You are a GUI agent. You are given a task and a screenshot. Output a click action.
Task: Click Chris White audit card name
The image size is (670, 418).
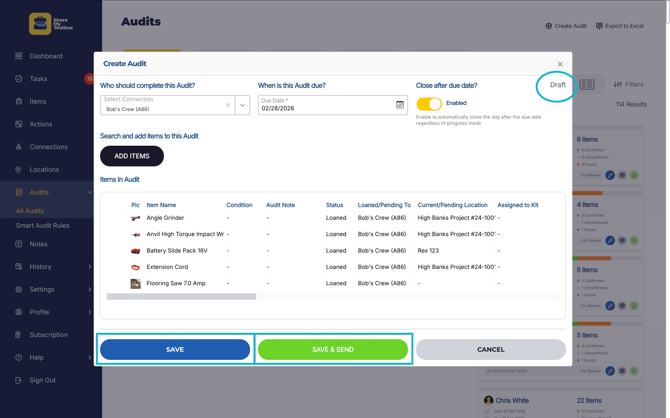point(512,400)
